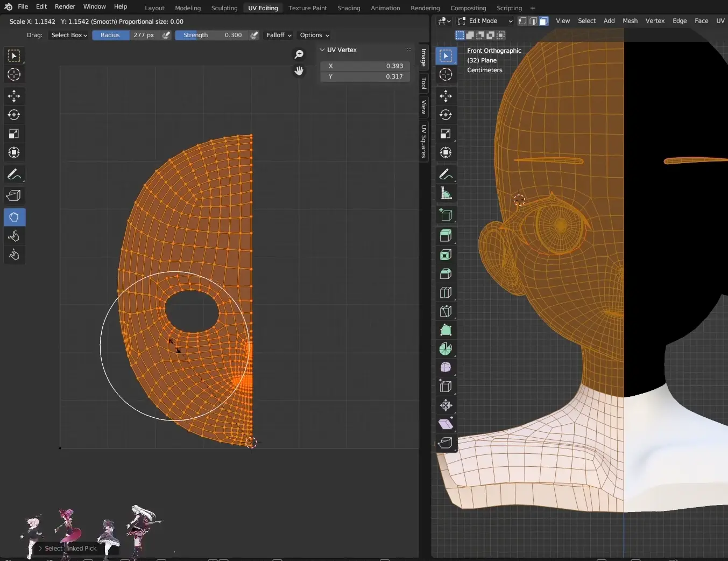The image size is (728, 561).
Task: Switch to the Texture Paint workspace tab
Action: [x=307, y=8]
